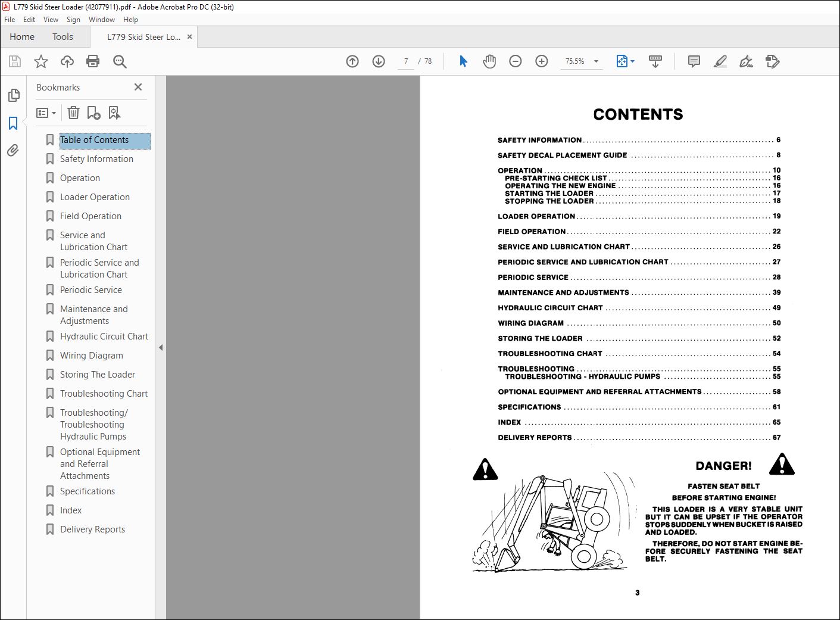Select the Troubleshooting Chart bookmark
This screenshot has width=840, height=620.
point(104,394)
